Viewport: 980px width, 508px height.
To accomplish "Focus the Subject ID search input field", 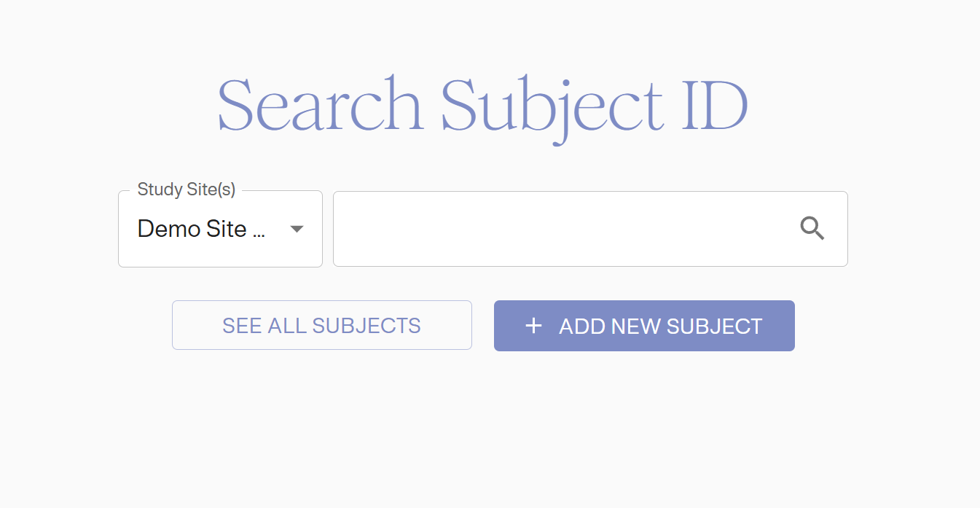I will tap(561, 229).
